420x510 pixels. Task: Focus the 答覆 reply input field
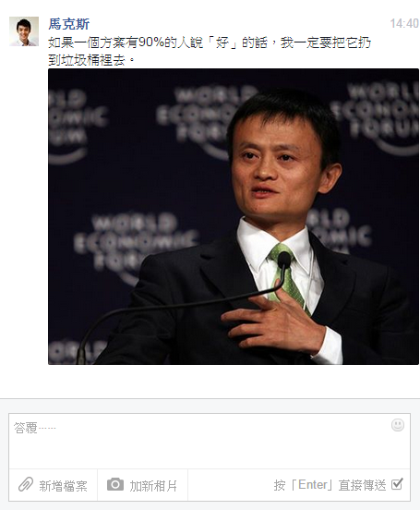click(x=210, y=441)
